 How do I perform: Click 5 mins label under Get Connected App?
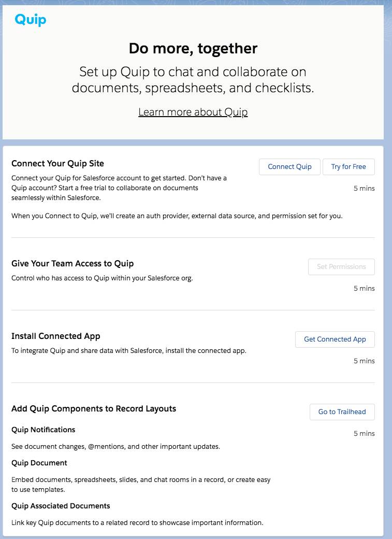click(x=364, y=361)
